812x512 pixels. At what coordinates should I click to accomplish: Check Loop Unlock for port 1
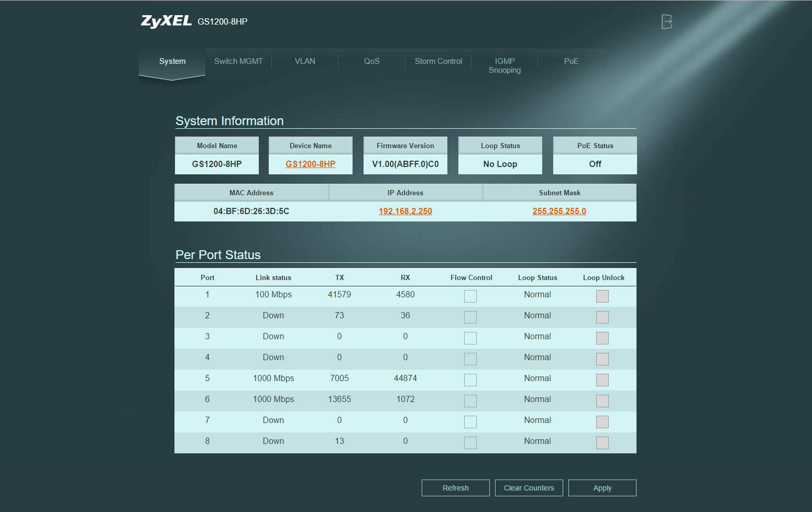point(602,296)
